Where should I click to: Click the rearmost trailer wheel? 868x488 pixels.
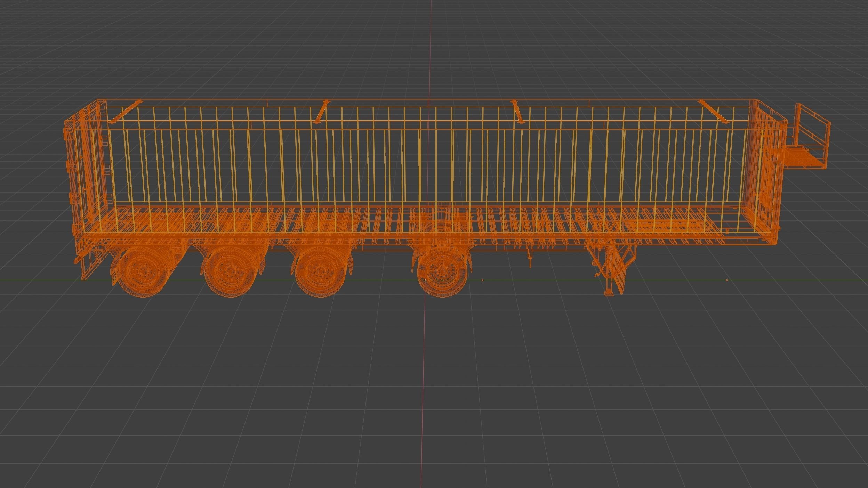click(143, 272)
